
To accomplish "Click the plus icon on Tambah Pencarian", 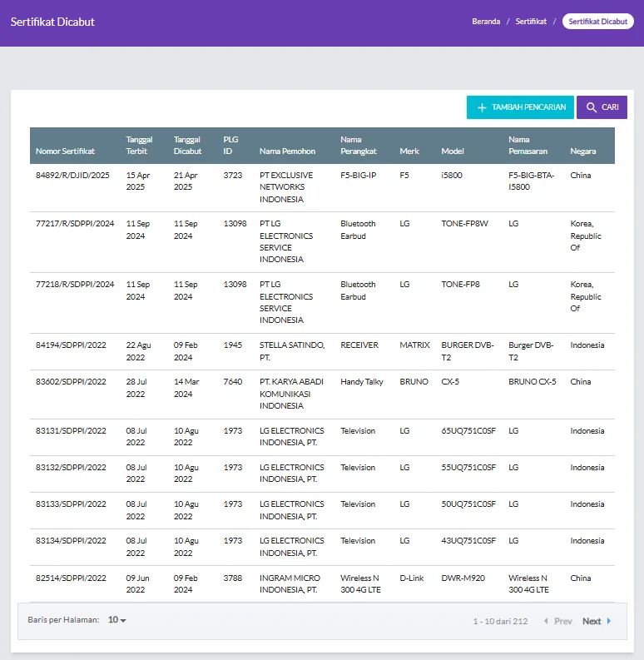I will pos(482,107).
